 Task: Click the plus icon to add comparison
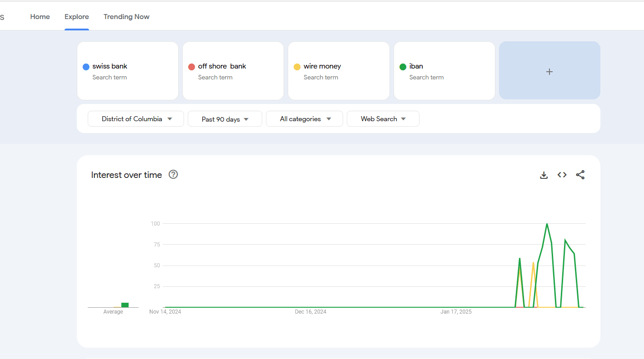coord(549,71)
